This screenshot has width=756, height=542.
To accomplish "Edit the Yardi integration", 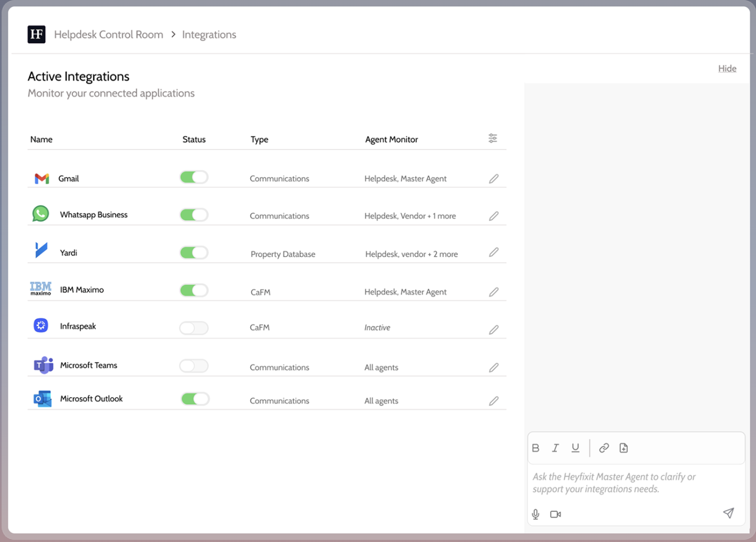I will pos(494,252).
